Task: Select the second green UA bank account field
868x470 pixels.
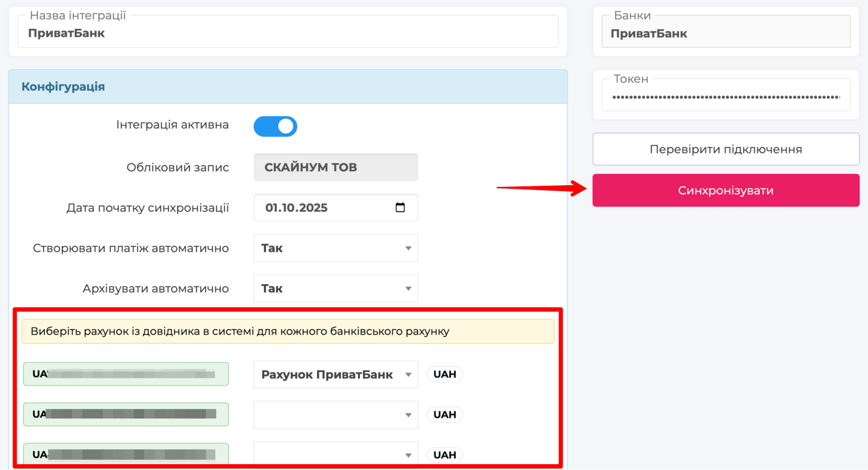Action: [126, 414]
